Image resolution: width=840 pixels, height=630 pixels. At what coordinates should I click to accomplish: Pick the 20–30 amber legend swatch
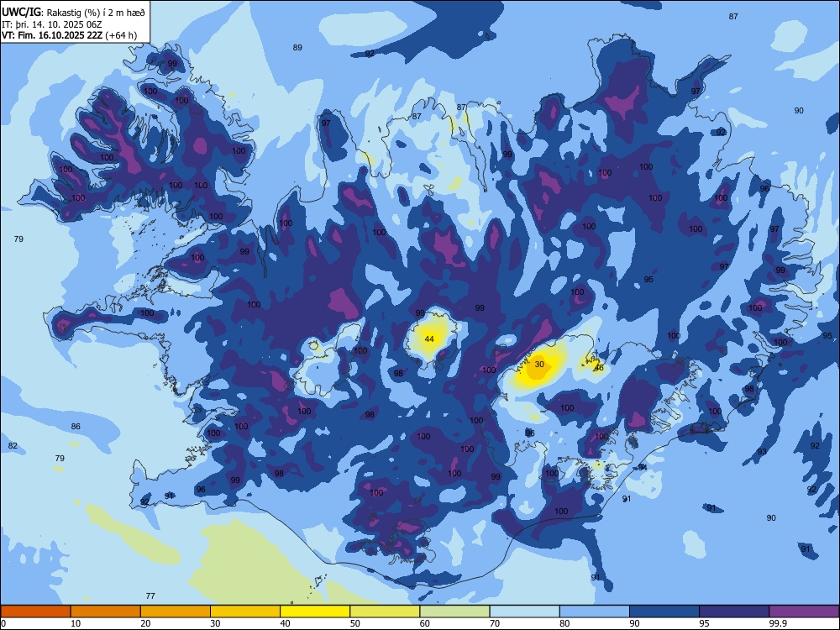coord(176,612)
